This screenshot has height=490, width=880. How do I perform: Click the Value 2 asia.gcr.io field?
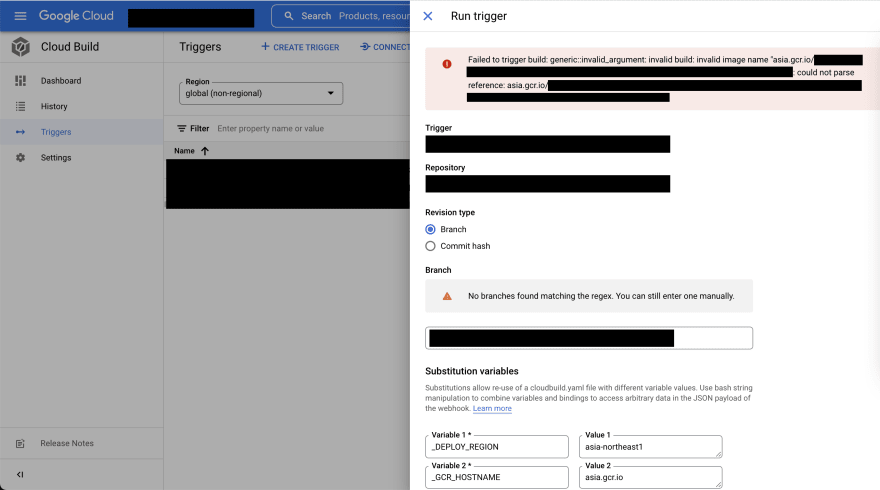pyautogui.click(x=650, y=477)
